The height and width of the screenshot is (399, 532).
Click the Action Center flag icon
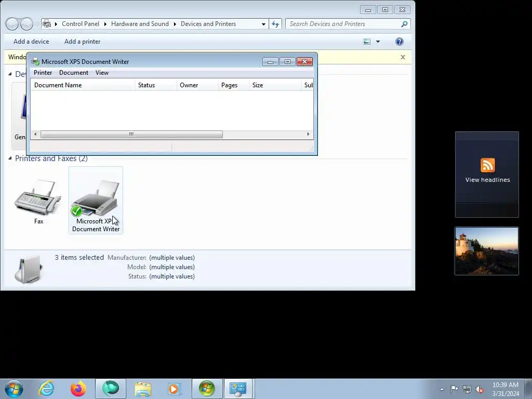(x=454, y=389)
